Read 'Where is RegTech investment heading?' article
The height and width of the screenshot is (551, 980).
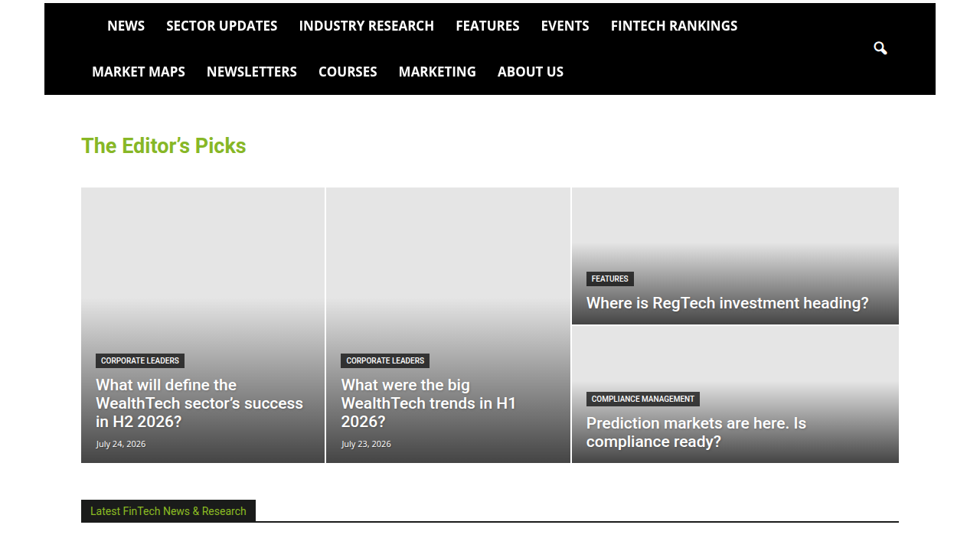pos(727,303)
